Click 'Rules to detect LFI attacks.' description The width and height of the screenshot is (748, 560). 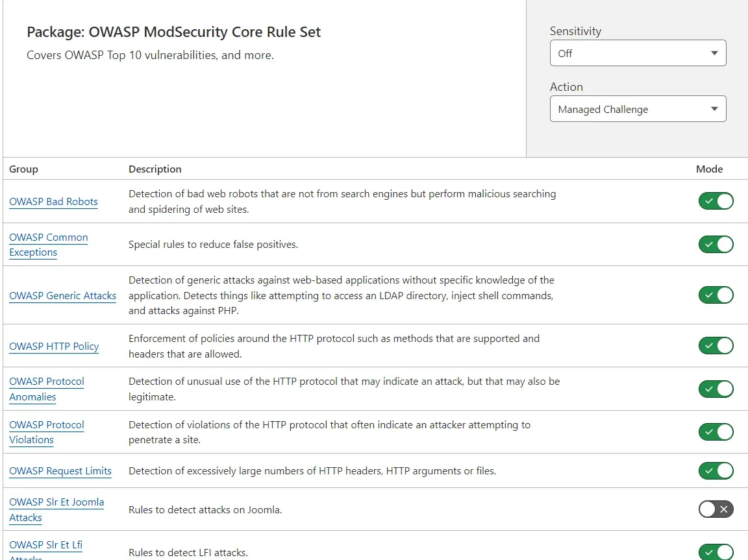188,553
